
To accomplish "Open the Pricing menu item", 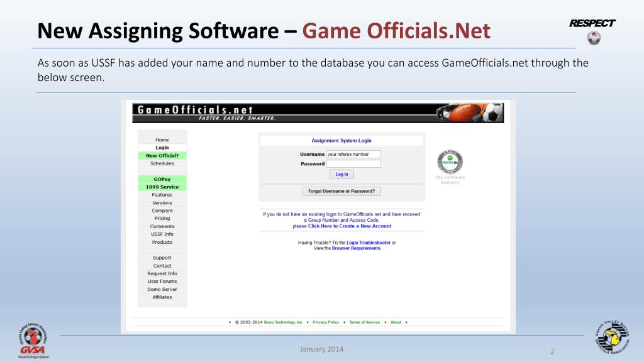I will [162, 218].
